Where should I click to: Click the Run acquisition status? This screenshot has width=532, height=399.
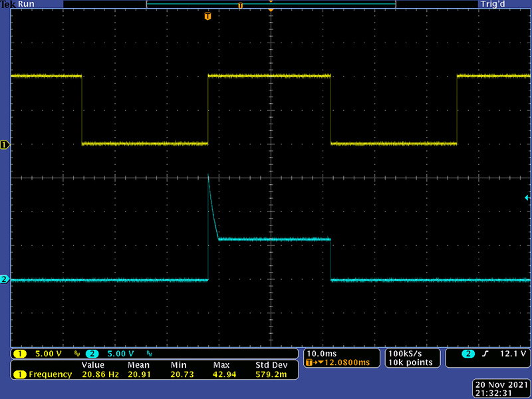[26, 4]
